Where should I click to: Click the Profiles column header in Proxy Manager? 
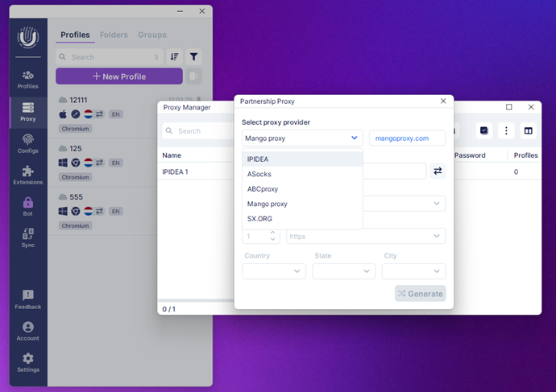[526, 155]
